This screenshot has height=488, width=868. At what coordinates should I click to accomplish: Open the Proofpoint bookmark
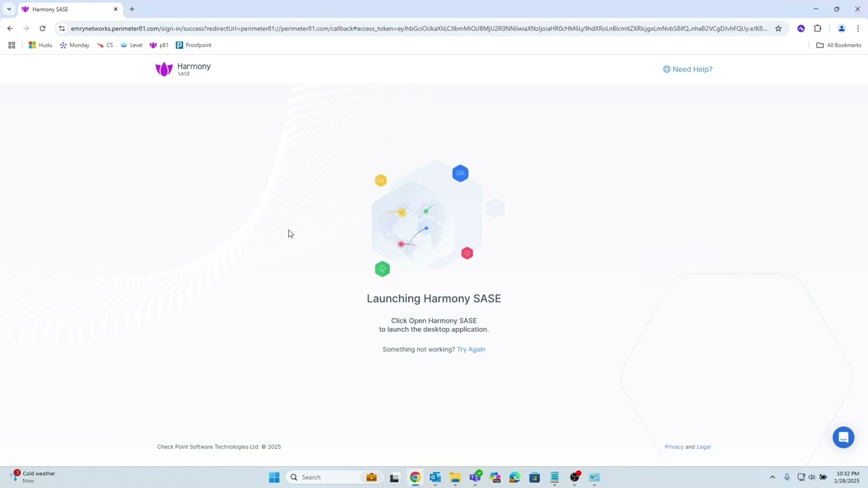tap(193, 45)
